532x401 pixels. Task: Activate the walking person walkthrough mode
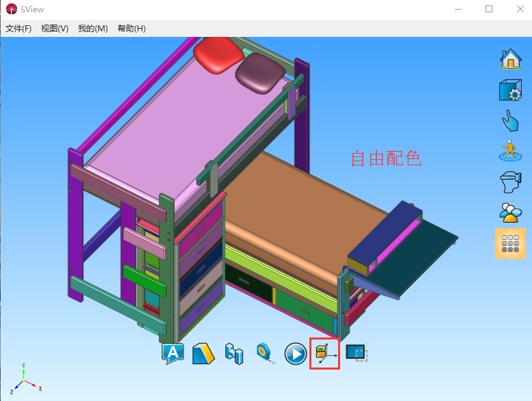click(x=510, y=150)
